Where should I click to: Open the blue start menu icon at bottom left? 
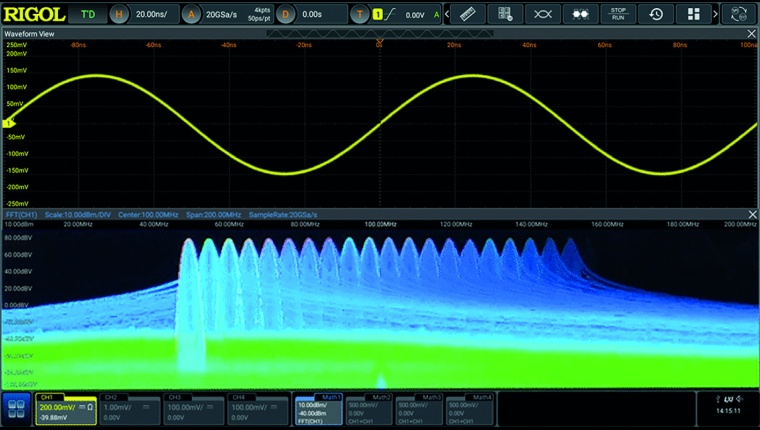15,409
